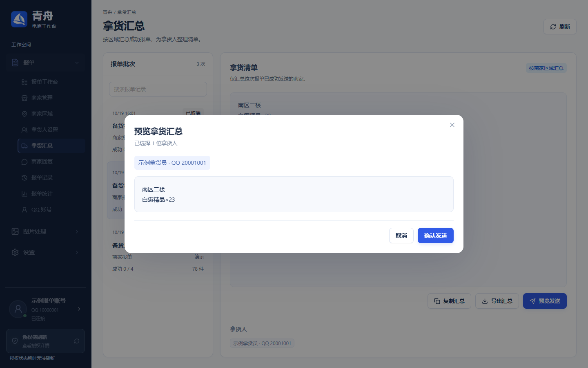Click the 确认发送 button

tap(435, 236)
